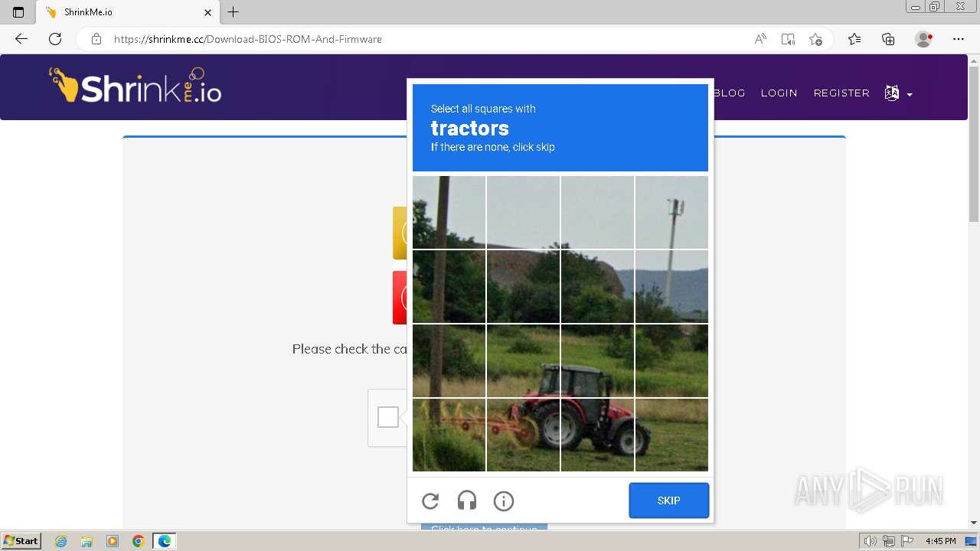Open a new browser tab
Viewport: 980px width, 551px height.
(234, 12)
